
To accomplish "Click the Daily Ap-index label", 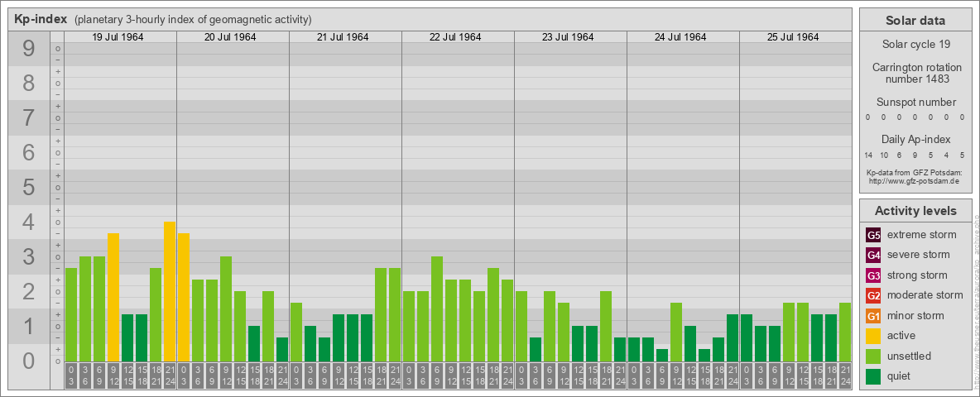I will pyautogui.click(x=915, y=139).
